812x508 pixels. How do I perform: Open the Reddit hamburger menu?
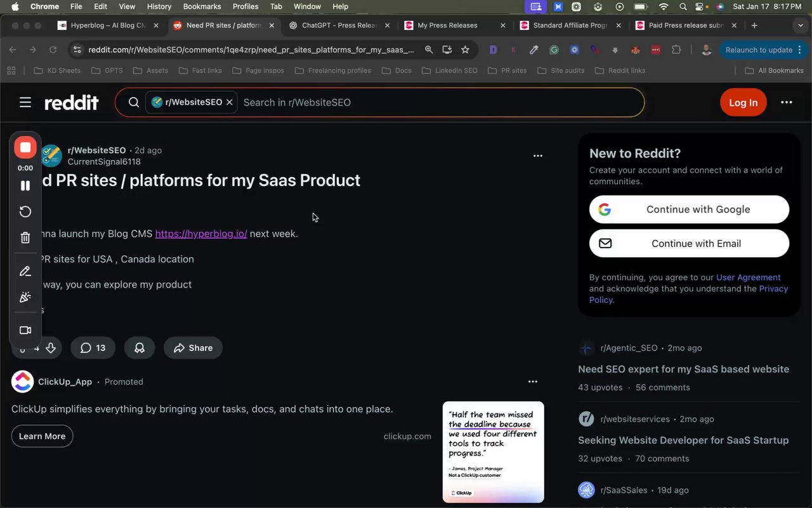[25, 102]
